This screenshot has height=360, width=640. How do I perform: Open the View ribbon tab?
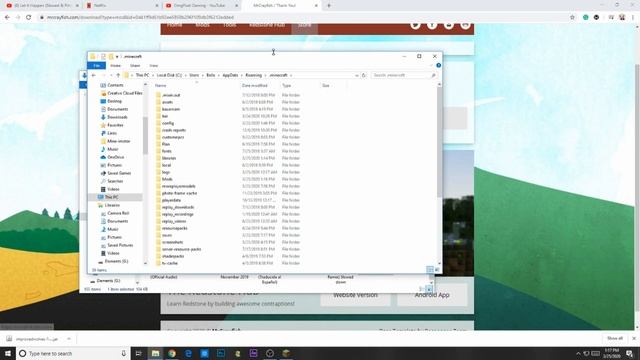(153, 65)
